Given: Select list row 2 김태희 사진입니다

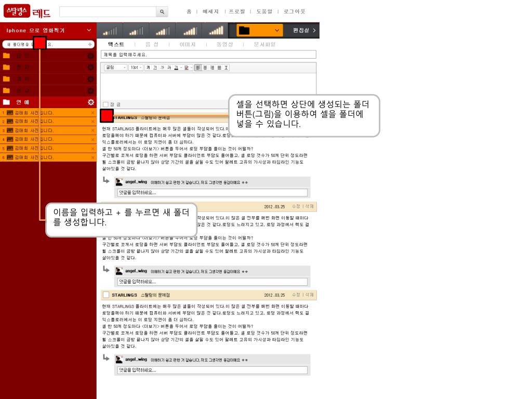Looking at the screenshot, I should [x=48, y=121].
